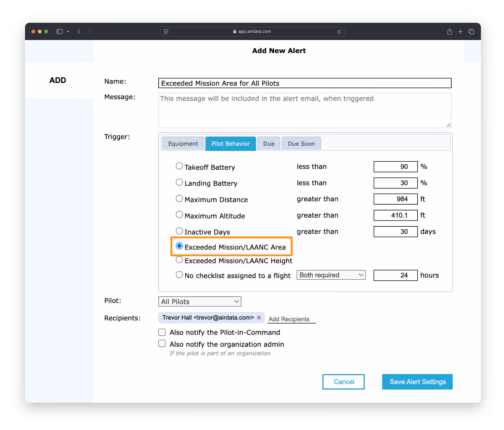This screenshot has height=430, width=504.
Task: Select No checklist assigned to a flight
Action: (179, 275)
